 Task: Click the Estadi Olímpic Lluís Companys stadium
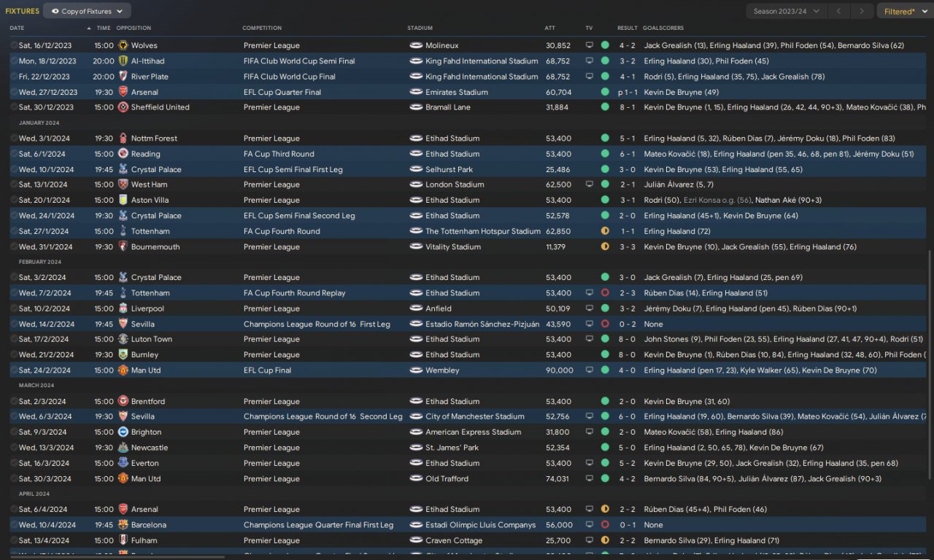pyautogui.click(x=480, y=525)
